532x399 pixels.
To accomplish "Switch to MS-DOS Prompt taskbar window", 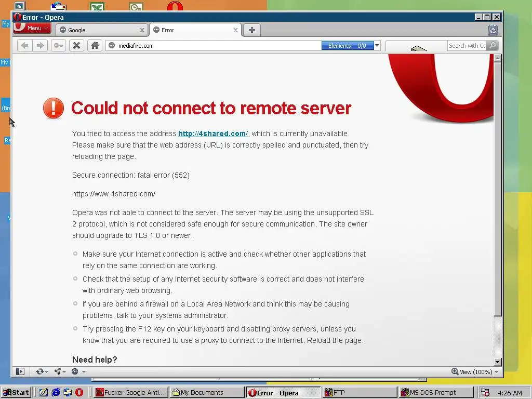I will (x=436, y=393).
